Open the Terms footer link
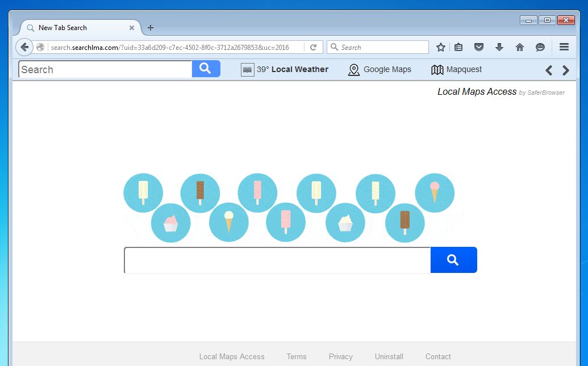 coord(297,356)
